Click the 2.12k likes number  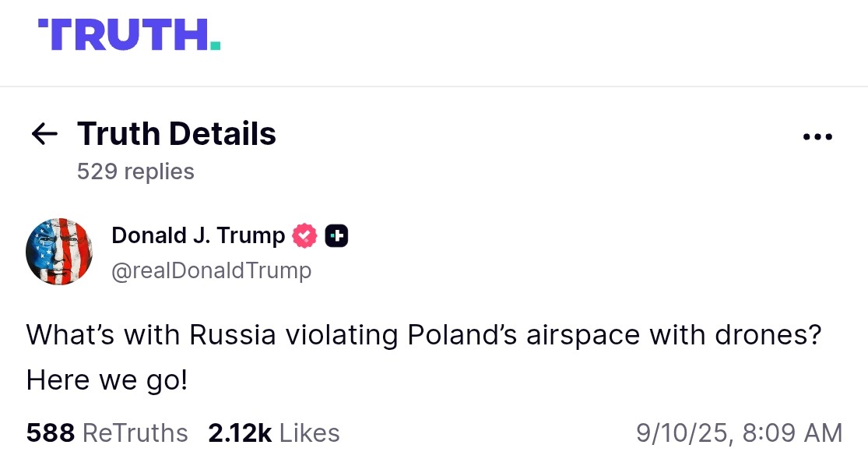tap(239, 433)
